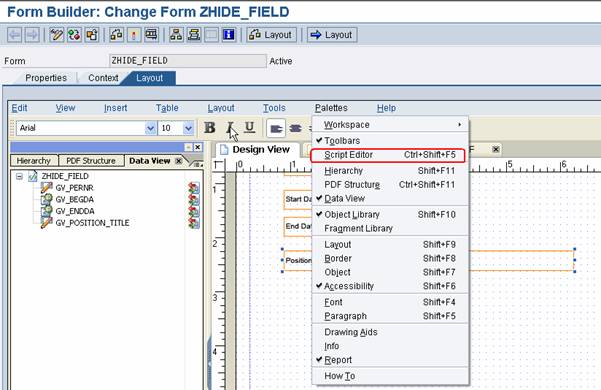The image size is (601, 390).
Task: Open the Design View tab
Action: (257, 149)
